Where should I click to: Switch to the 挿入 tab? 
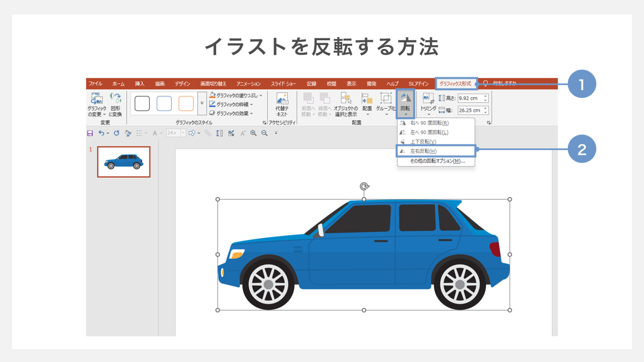[x=140, y=84]
